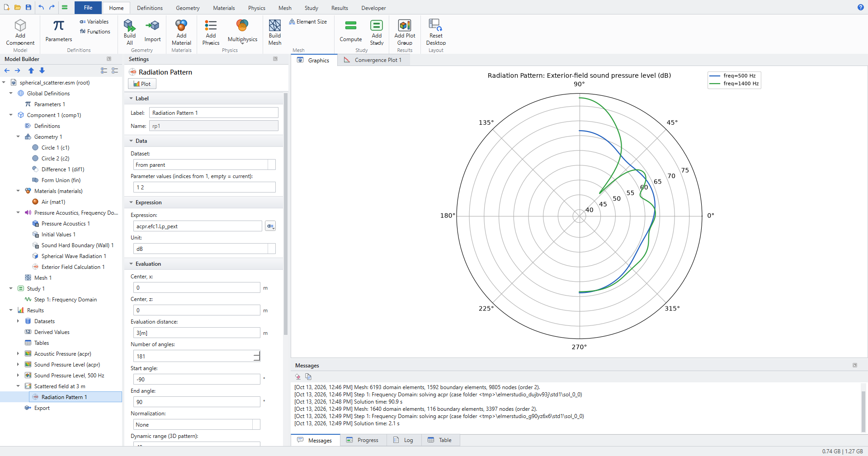
Task: Select the Export tree node
Action: pos(42,408)
